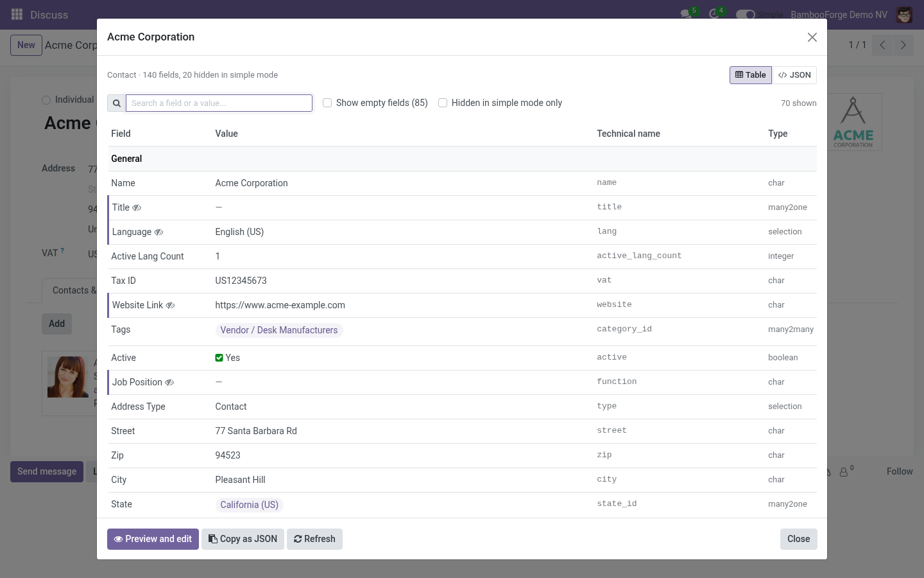Click the Technical name column header
The height and width of the screenshot is (578, 924).
(628, 134)
